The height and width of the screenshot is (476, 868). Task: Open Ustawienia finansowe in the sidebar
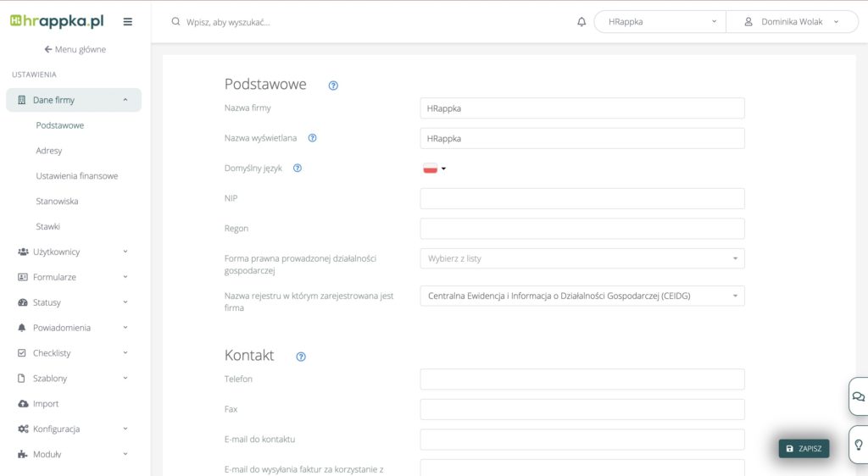point(77,176)
